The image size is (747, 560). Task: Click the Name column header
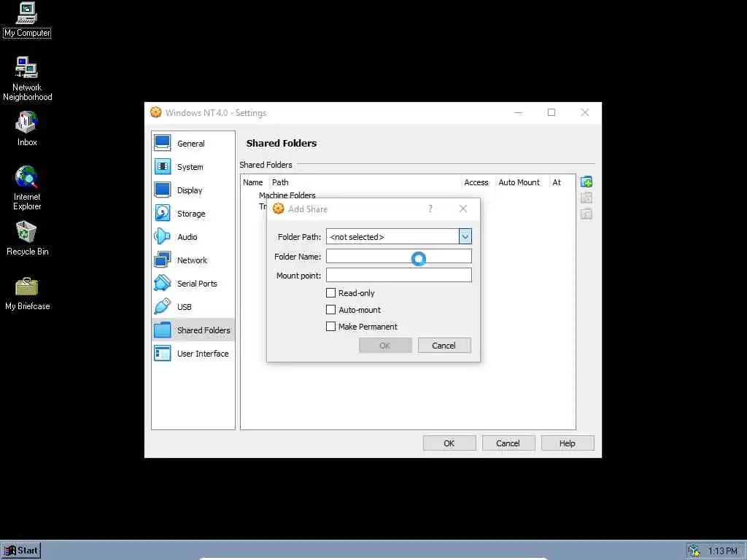click(253, 182)
